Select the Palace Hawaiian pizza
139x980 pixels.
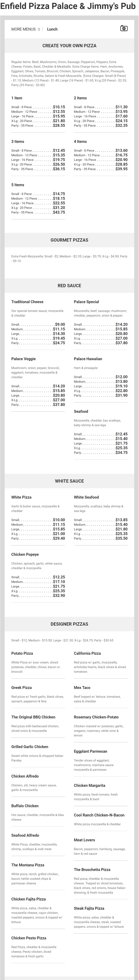click(88, 359)
